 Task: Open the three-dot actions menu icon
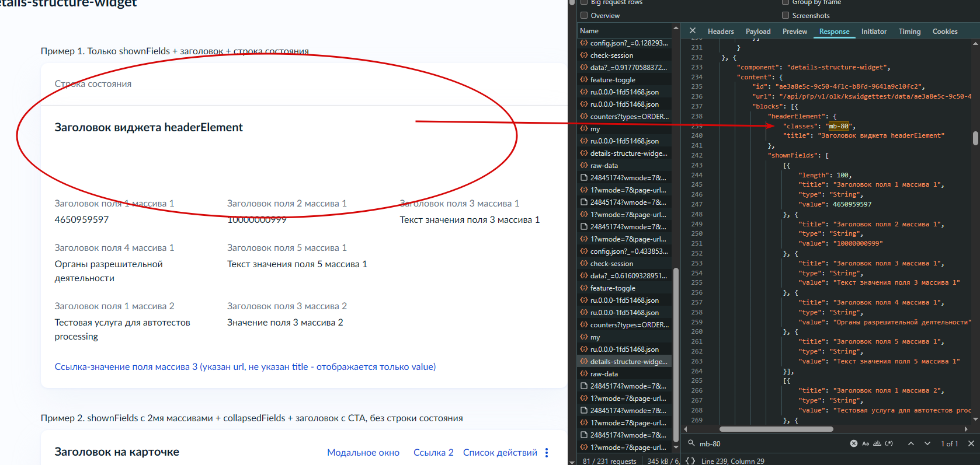(547, 453)
